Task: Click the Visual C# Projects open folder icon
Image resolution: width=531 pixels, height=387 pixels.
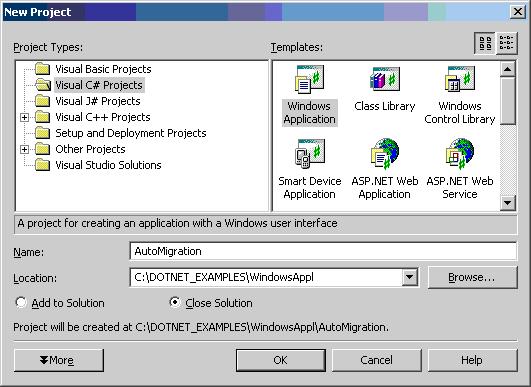Action: (43, 85)
